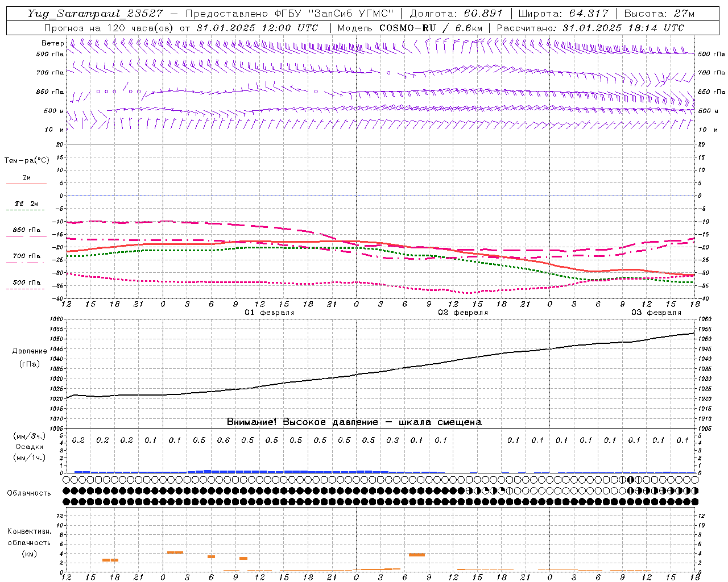Click the (гПа) pressure unit label
Viewport: 728px width, 582px height.
click(x=30, y=364)
